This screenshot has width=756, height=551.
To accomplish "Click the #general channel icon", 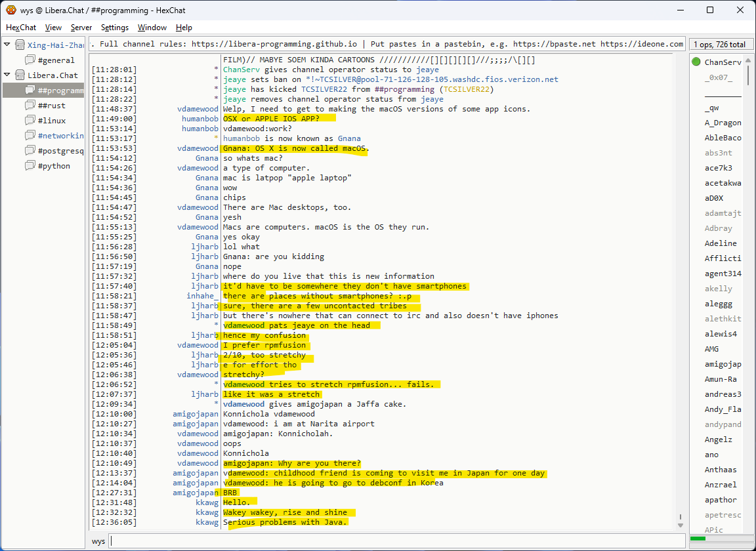I will click(x=30, y=60).
